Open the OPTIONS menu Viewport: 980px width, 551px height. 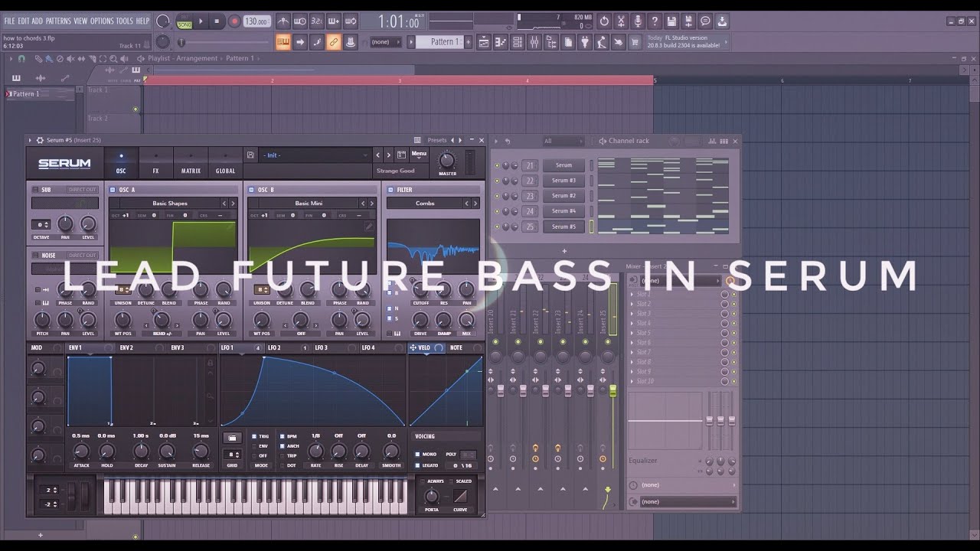(x=102, y=21)
